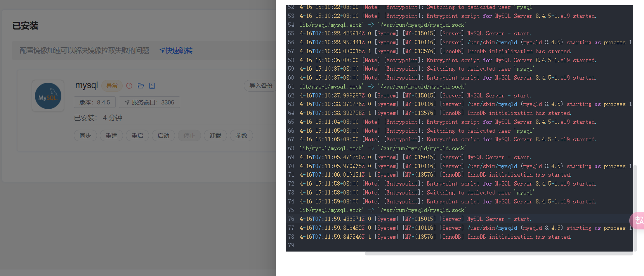This screenshot has width=644, height=276.
Task: Click the 卸载 button
Action: coord(215,135)
